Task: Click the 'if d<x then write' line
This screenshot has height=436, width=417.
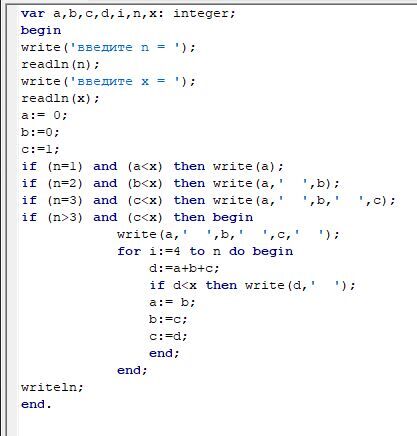Action: pos(252,285)
